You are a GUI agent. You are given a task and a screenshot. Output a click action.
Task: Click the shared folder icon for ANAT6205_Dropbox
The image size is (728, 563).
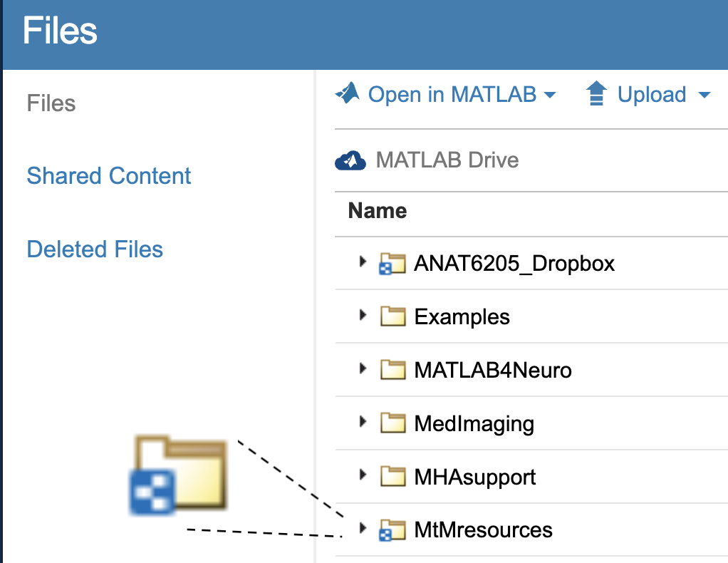(392, 264)
